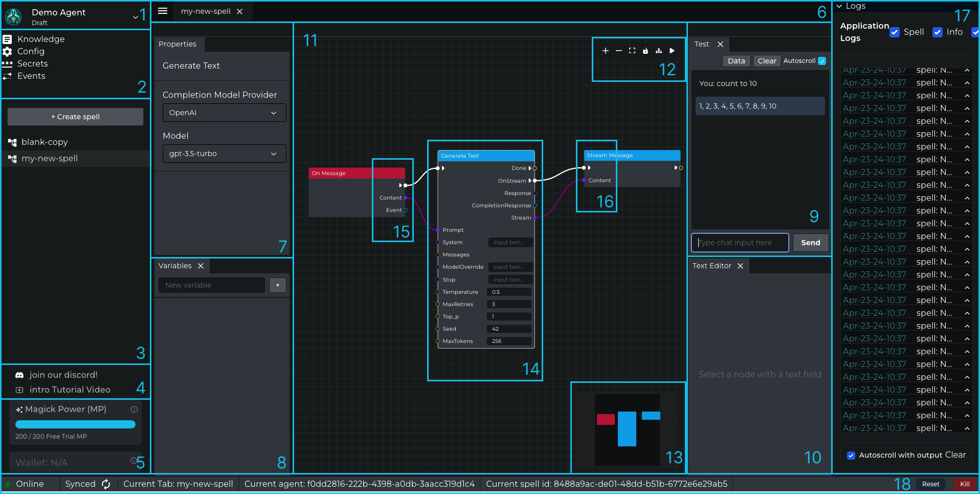Viewport: 980px width, 495px height.
Task: Click Clear in the Test panel
Action: tap(767, 61)
